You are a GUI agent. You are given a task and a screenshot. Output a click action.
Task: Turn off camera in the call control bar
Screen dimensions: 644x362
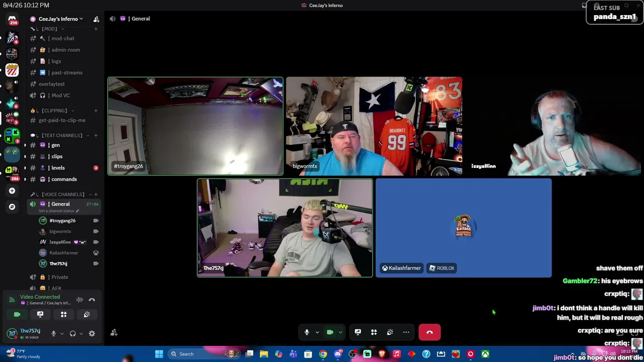point(330,332)
